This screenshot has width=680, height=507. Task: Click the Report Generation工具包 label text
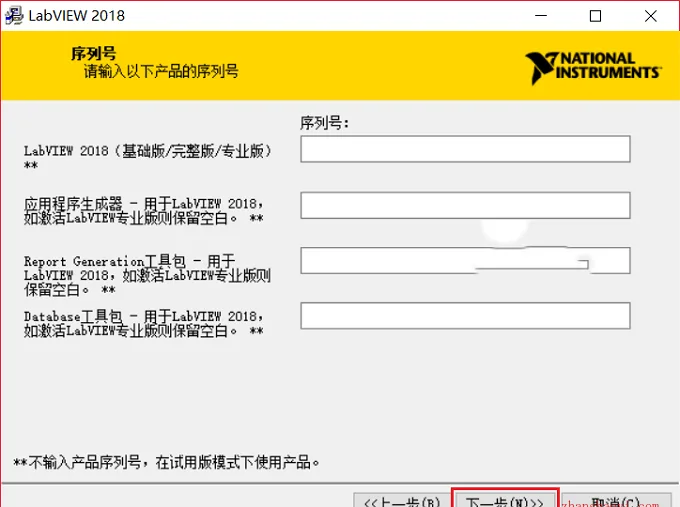[147, 275]
